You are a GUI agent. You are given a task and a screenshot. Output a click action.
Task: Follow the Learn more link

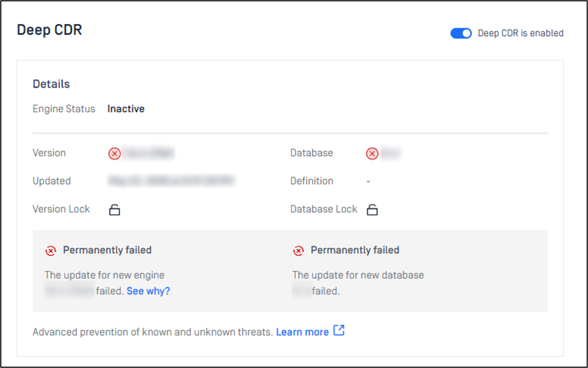pyautogui.click(x=302, y=332)
